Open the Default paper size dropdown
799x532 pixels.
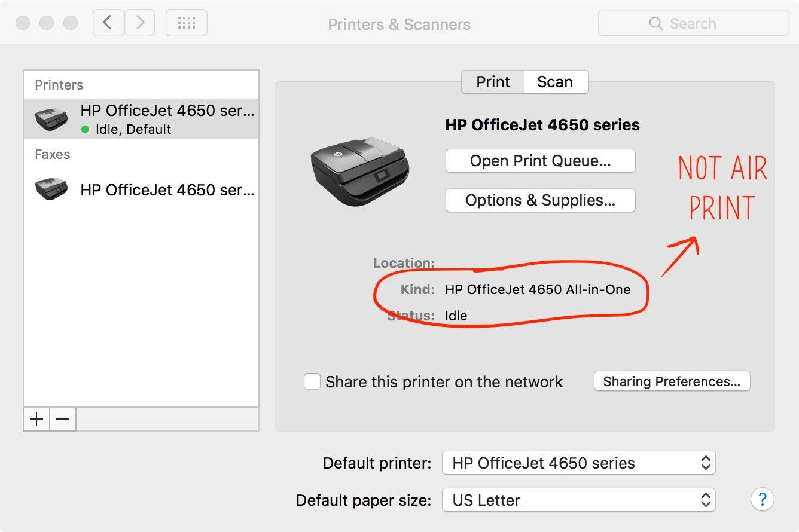click(x=578, y=500)
